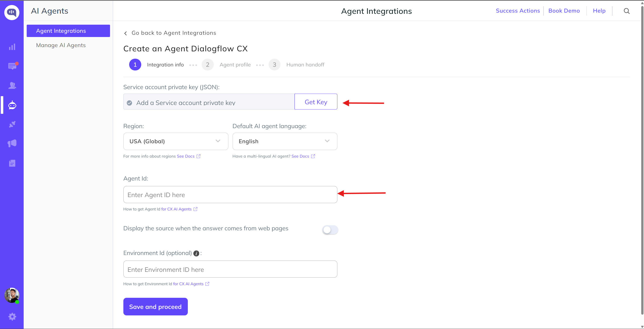Open Book Demo link

(x=564, y=11)
